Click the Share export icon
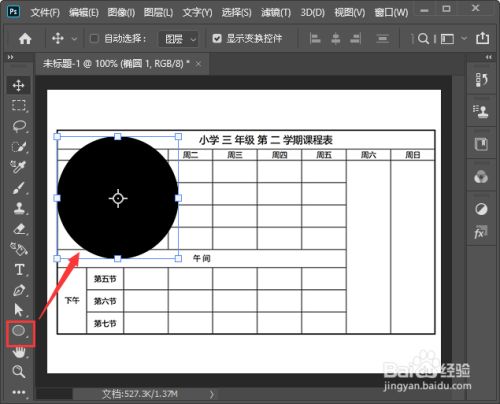 (x=483, y=38)
